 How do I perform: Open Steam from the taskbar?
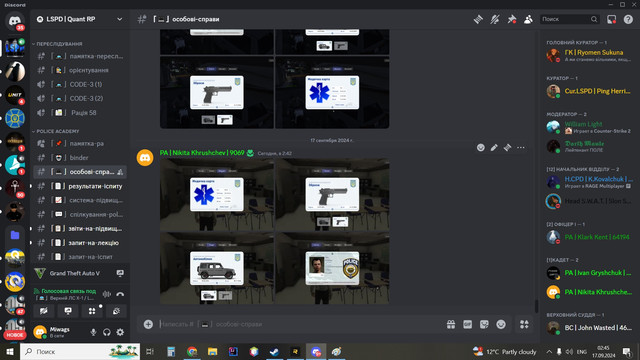pyautogui.click(x=274, y=351)
